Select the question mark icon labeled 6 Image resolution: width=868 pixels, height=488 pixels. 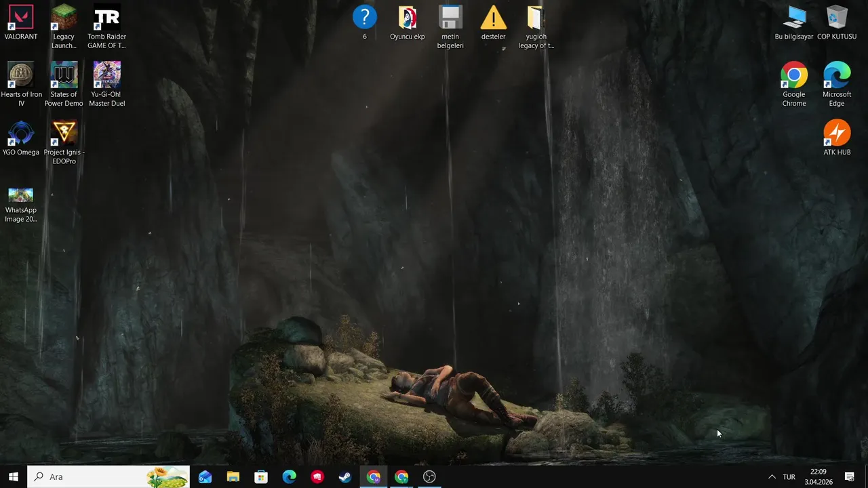click(365, 22)
